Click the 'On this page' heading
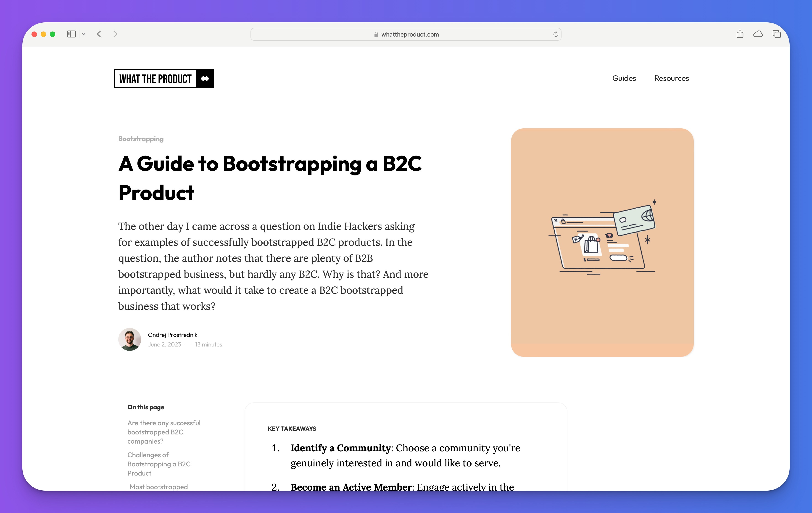The image size is (812, 513). coord(146,407)
